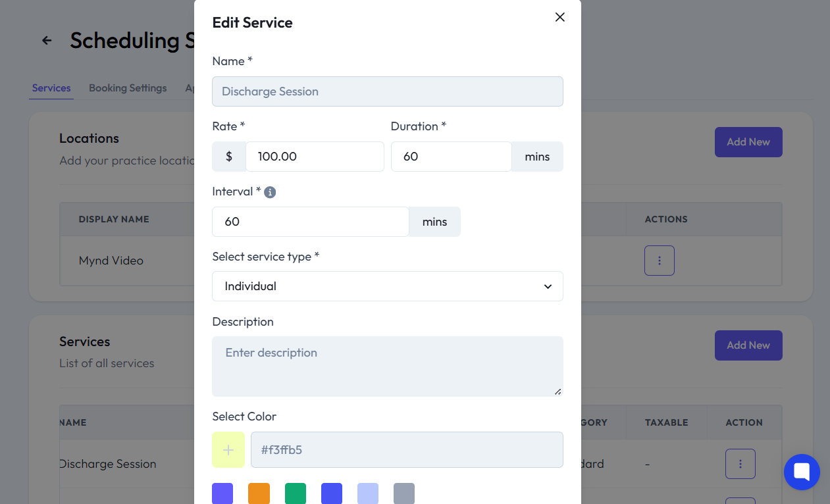Image resolution: width=830 pixels, height=504 pixels.
Task: Click the Interval minutes input field
Action: 310,222
